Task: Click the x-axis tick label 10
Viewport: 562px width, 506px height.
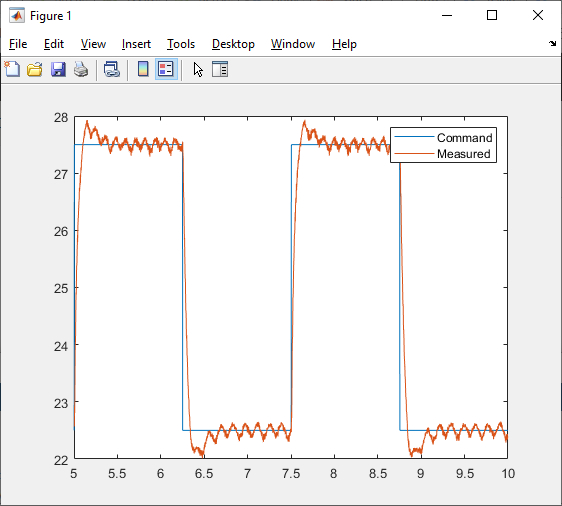Action: [x=508, y=474]
